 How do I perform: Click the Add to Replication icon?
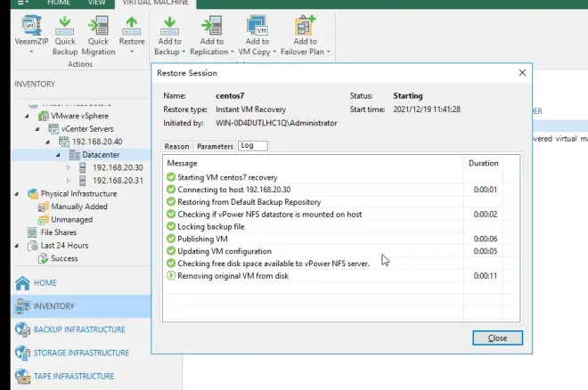tap(212, 26)
